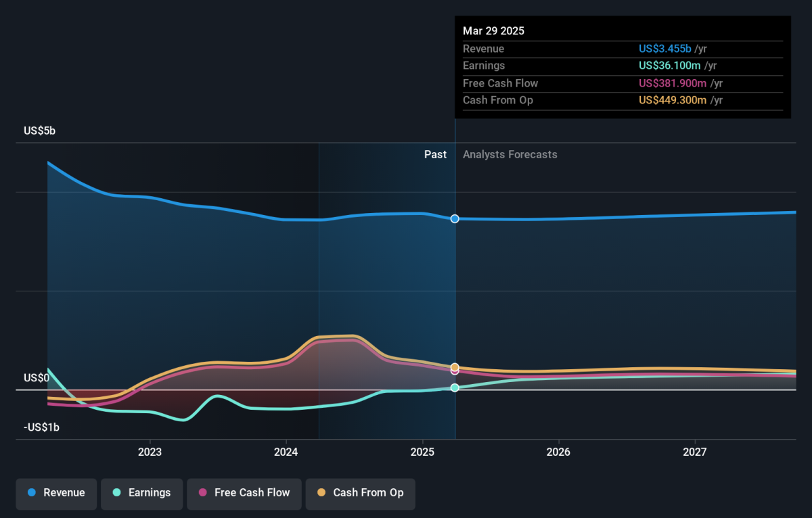Click the Mar 29 2025 tooltip date heading
The height and width of the screenshot is (518, 812).
pyautogui.click(x=493, y=31)
